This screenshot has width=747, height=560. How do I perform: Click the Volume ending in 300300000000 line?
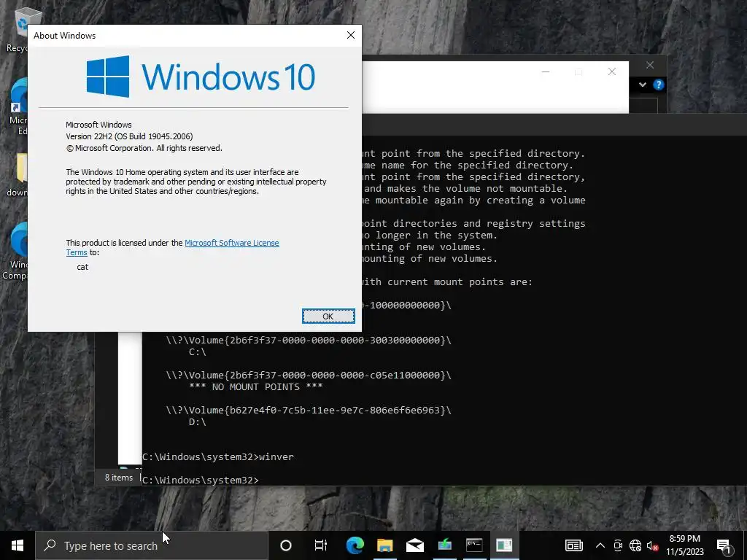click(x=309, y=340)
